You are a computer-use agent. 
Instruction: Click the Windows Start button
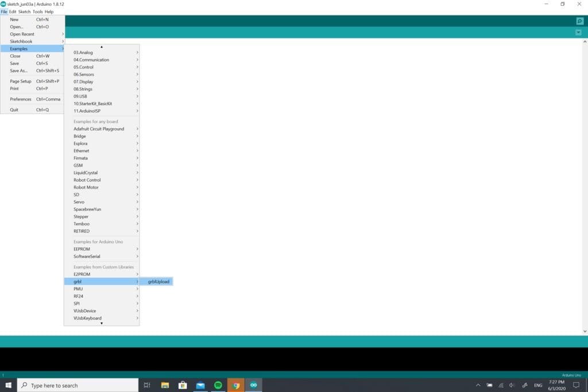pyautogui.click(x=9, y=385)
